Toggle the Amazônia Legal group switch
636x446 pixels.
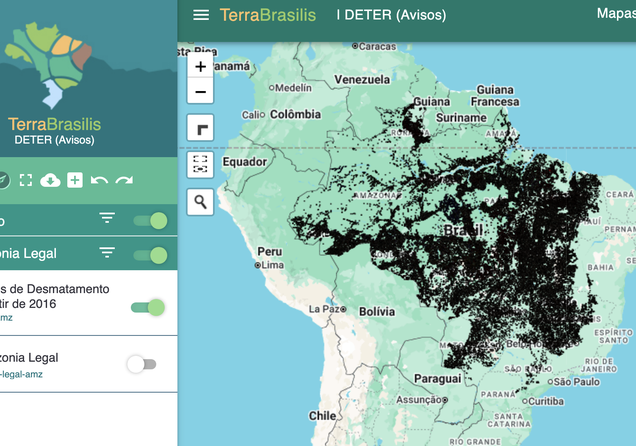coord(150,255)
